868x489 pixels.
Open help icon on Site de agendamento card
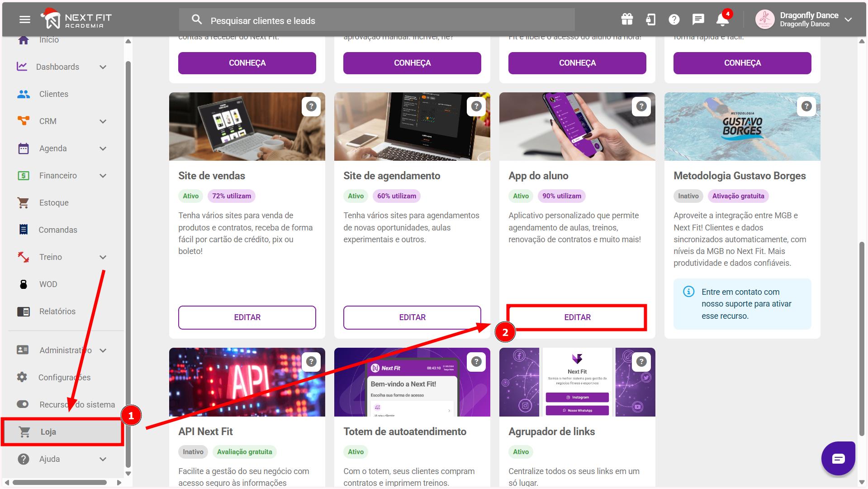(x=476, y=106)
